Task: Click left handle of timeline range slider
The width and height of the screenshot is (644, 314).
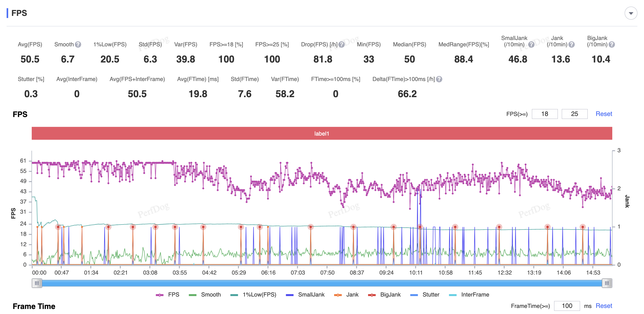Action: tap(37, 283)
